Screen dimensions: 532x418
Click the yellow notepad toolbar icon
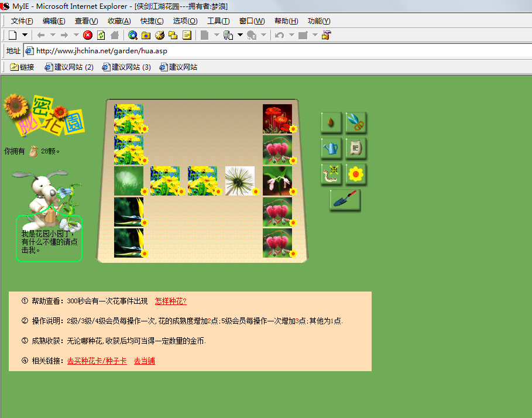[187, 35]
